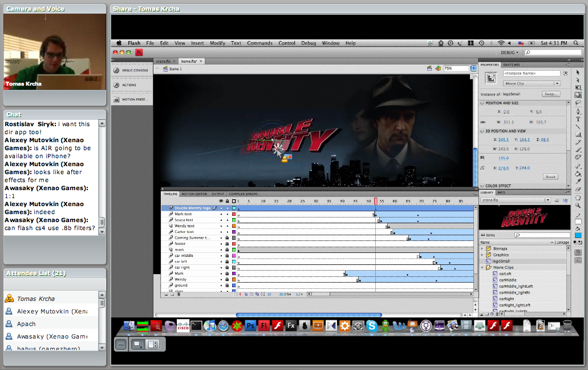Click the New Layer icon in timeline

coord(166,294)
